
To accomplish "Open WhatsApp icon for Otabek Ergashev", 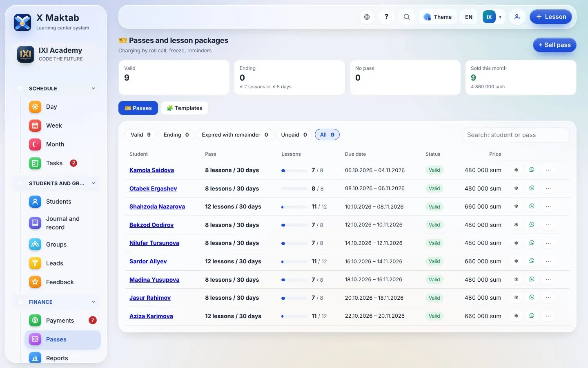I will (532, 188).
